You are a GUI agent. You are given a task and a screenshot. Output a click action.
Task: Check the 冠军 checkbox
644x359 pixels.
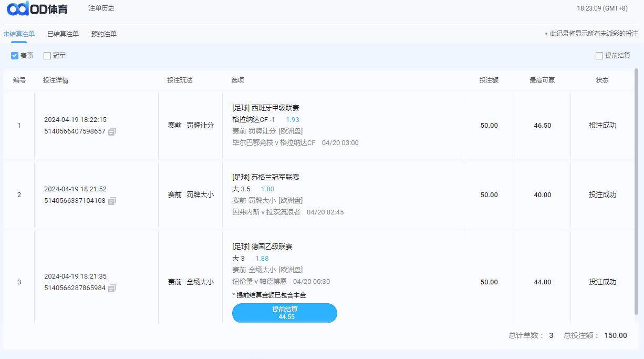point(47,56)
